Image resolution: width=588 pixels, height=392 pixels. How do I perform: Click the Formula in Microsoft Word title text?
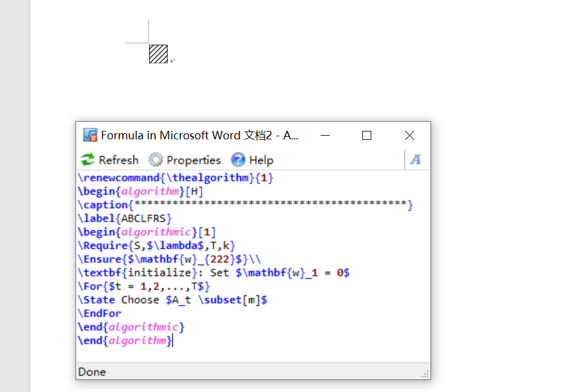point(200,135)
